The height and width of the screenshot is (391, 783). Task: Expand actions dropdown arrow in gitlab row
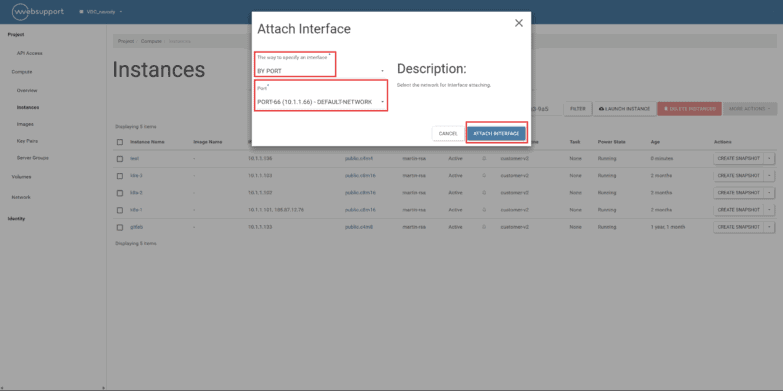click(770, 227)
